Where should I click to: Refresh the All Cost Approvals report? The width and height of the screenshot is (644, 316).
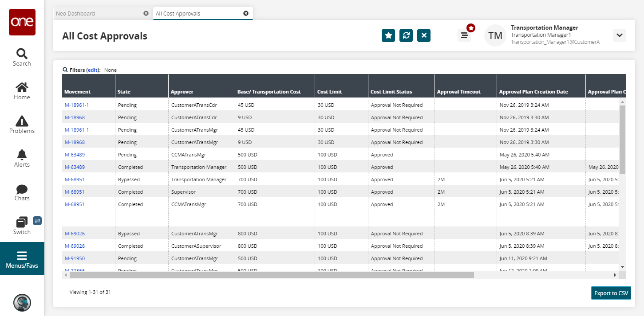point(406,35)
